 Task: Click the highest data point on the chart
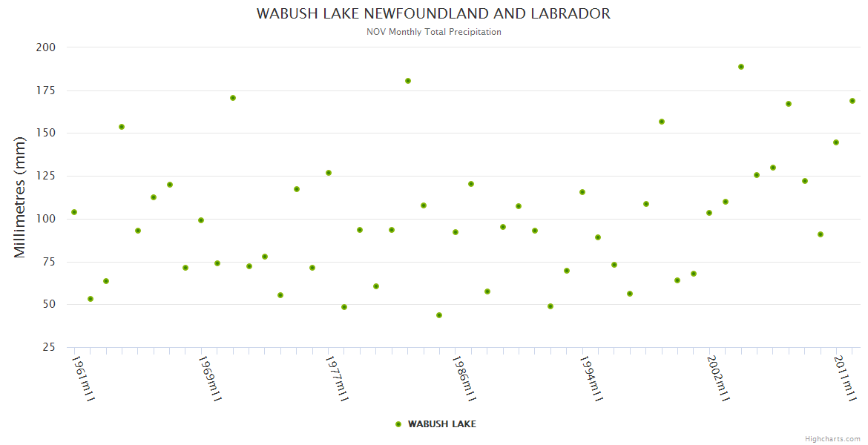(741, 67)
